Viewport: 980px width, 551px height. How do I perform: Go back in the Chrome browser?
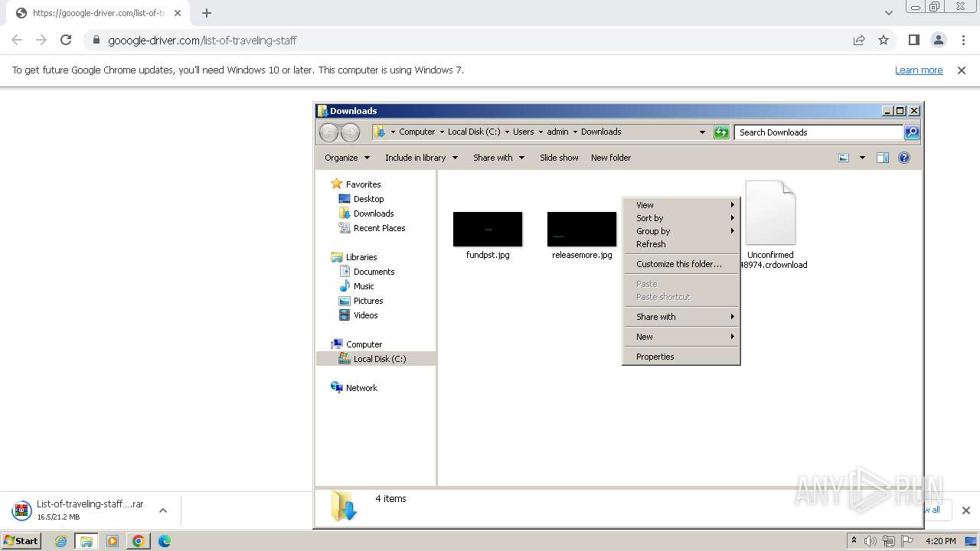point(17,40)
